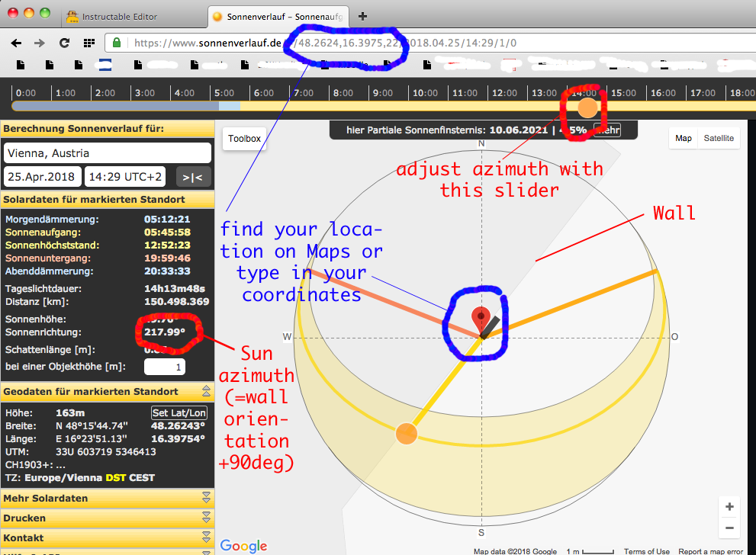This screenshot has height=555, width=756.
Task: Collapse Geodaten für markierten Standort section
Action: coord(207,391)
